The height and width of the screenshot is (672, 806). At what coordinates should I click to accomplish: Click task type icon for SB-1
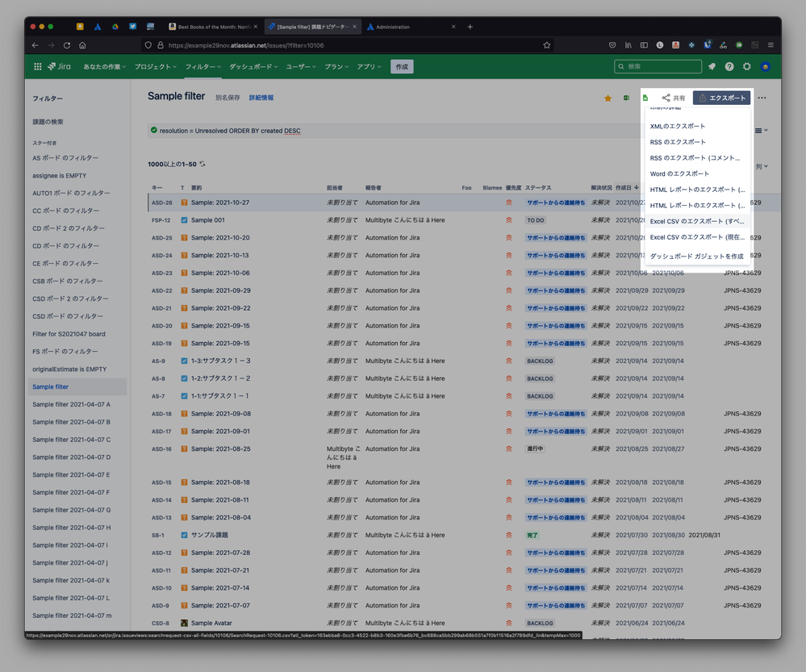click(184, 535)
